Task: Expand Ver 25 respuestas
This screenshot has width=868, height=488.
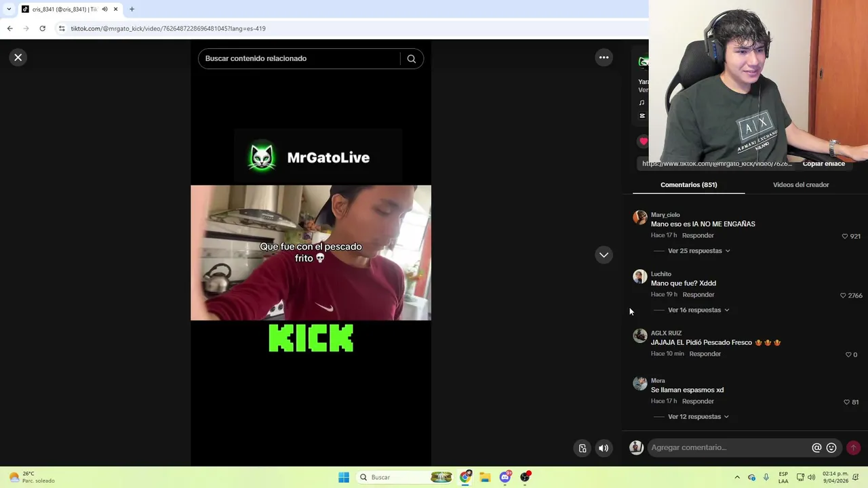Action: tap(698, 251)
